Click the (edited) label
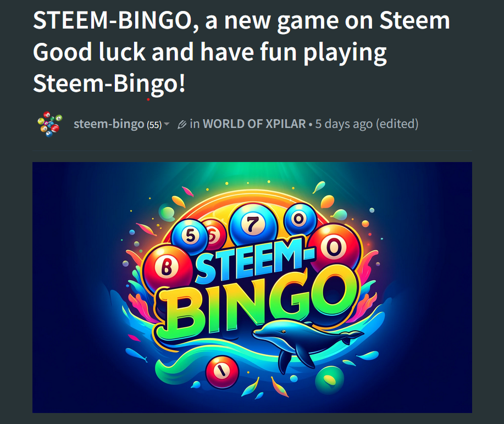504x424 pixels. coord(397,124)
